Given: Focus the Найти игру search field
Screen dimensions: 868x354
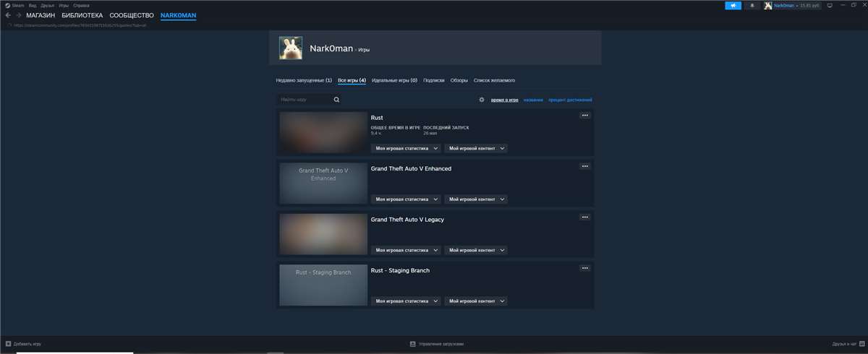Looking at the screenshot, I should click(x=310, y=100).
